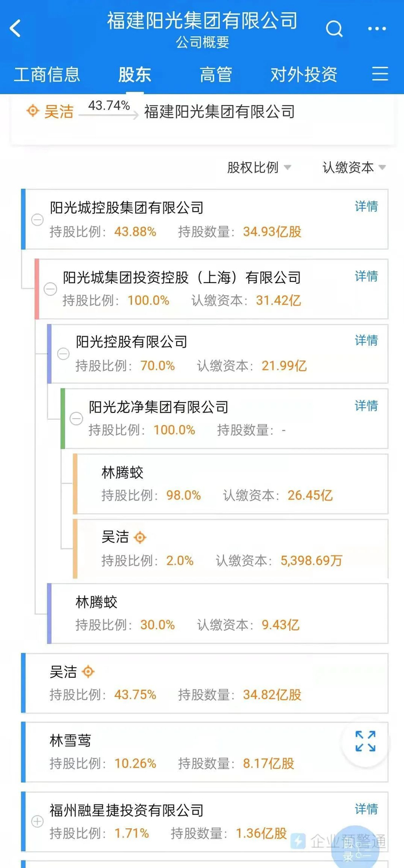Image resolution: width=404 pixels, height=868 pixels.
Task: Expand 福州融星捷投资有限公司 shareholder node
Action: click(38, 821)
